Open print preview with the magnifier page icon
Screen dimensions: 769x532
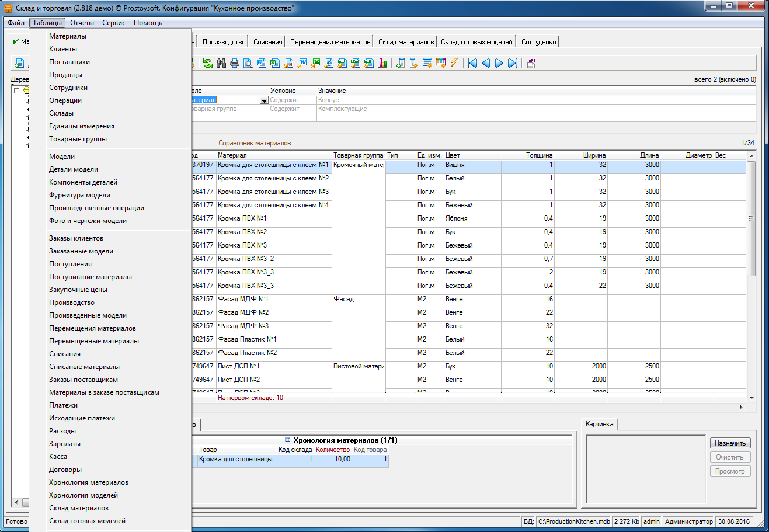coord(248,63)
